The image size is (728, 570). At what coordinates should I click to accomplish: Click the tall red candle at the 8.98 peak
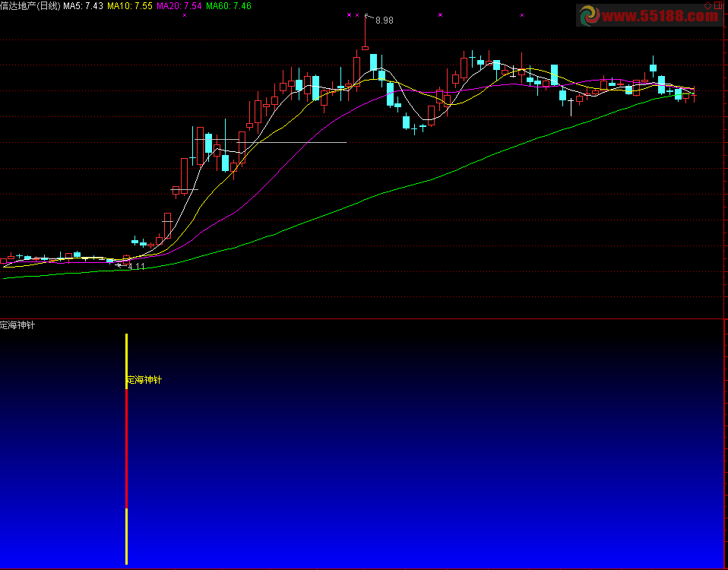366,33
